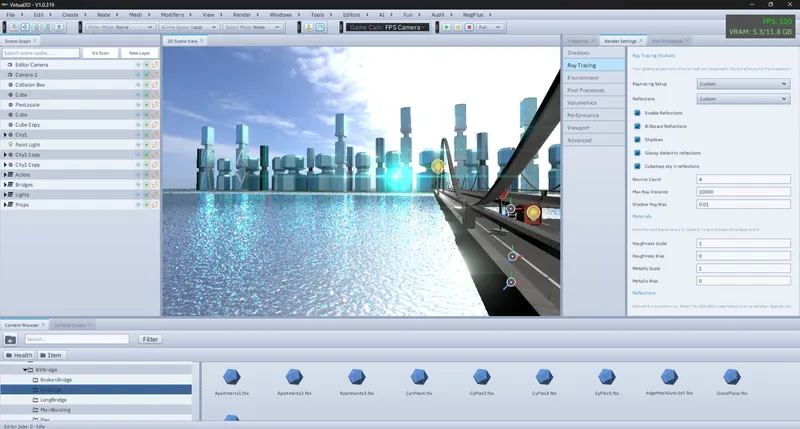Toggle visibility eye for Editor Camera

[x=138, y=65]
